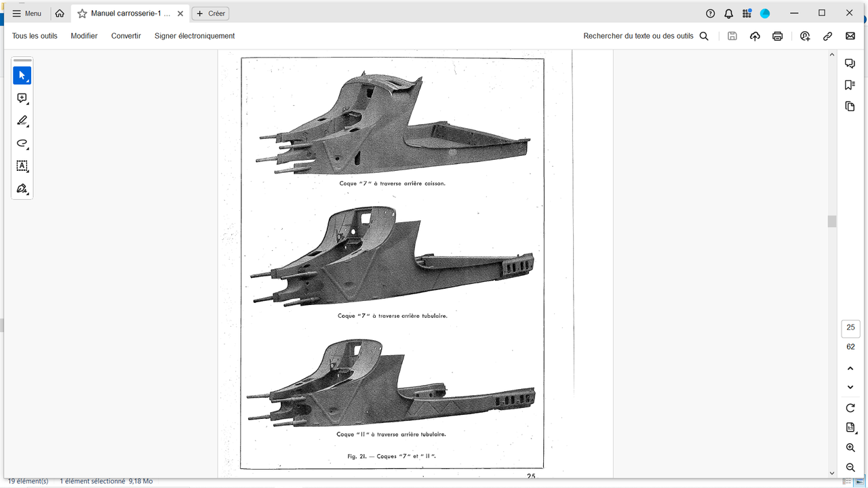
Task: Open the page thumbnails panel
Action: point(850,106)
